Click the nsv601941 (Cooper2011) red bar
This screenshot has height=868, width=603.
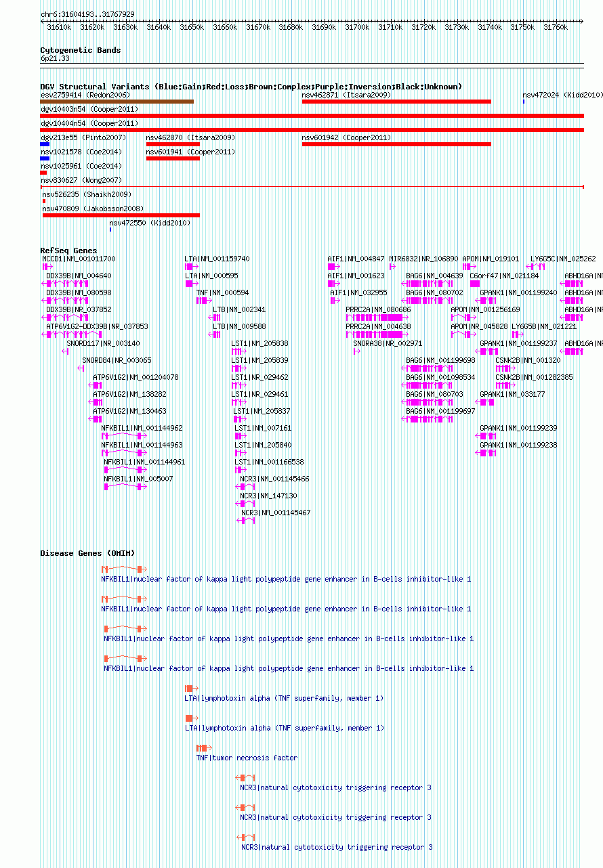point(173,158)
